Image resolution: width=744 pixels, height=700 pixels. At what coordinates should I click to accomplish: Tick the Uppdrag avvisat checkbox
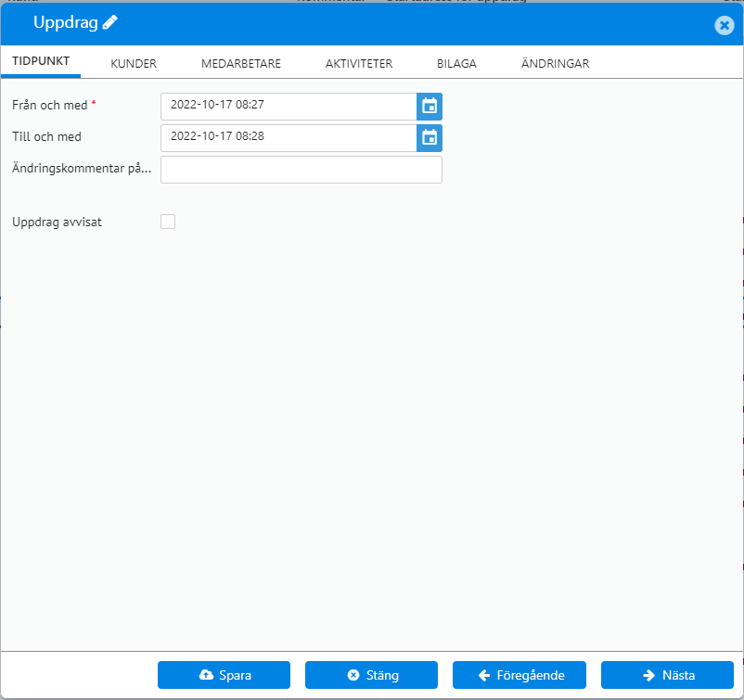coord(168,222)
